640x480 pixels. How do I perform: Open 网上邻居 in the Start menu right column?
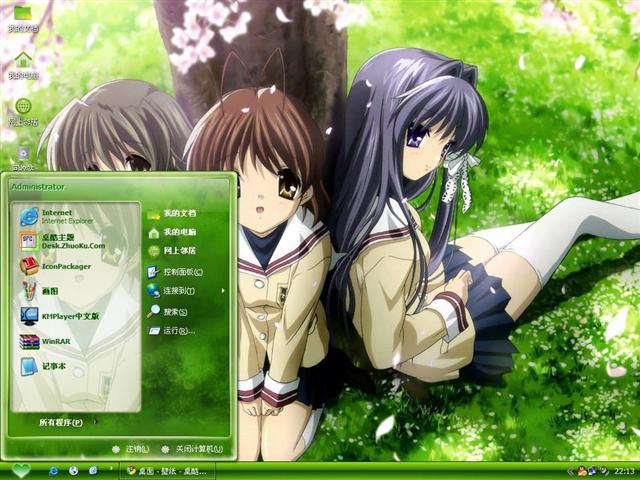coord(171,251)
